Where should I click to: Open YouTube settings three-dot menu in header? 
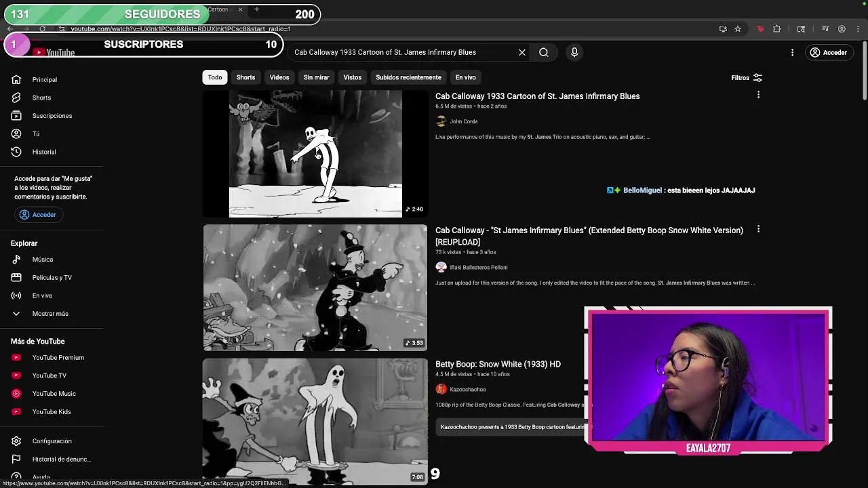click(x=792, y=52)
